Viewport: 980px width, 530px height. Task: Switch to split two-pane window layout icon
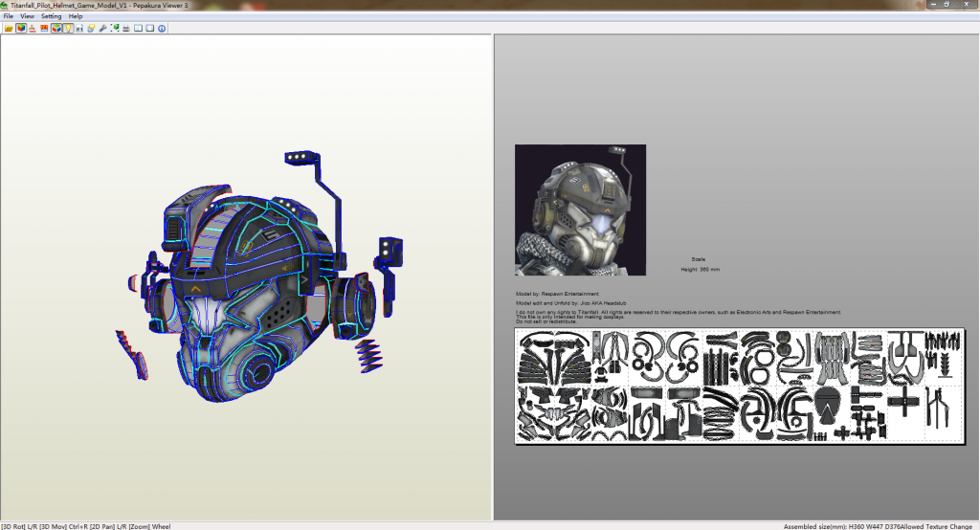tap(138, 28)
